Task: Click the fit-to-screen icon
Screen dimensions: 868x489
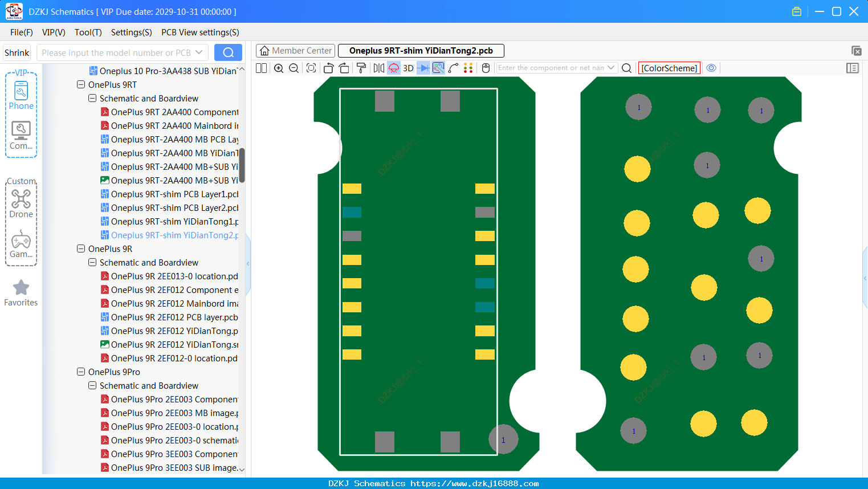Action: coord(311,68)
